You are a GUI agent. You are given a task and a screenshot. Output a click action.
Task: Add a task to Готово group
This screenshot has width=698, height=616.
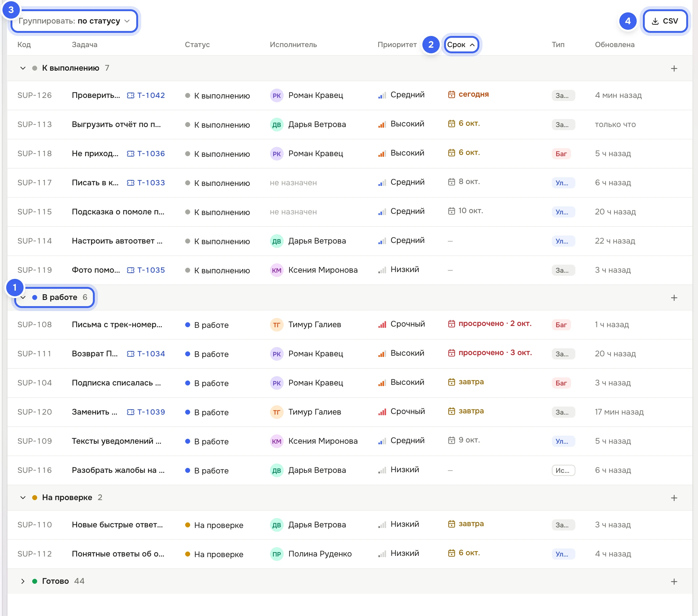(674, 582)
